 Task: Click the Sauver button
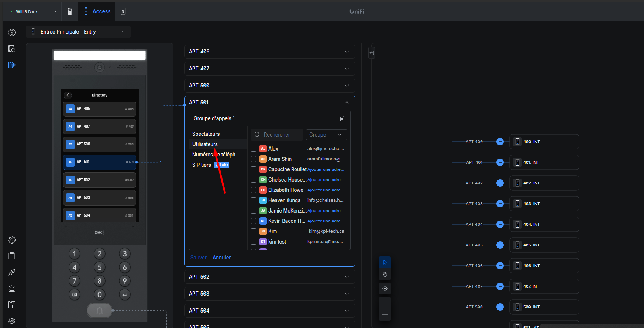coord(199,258)
